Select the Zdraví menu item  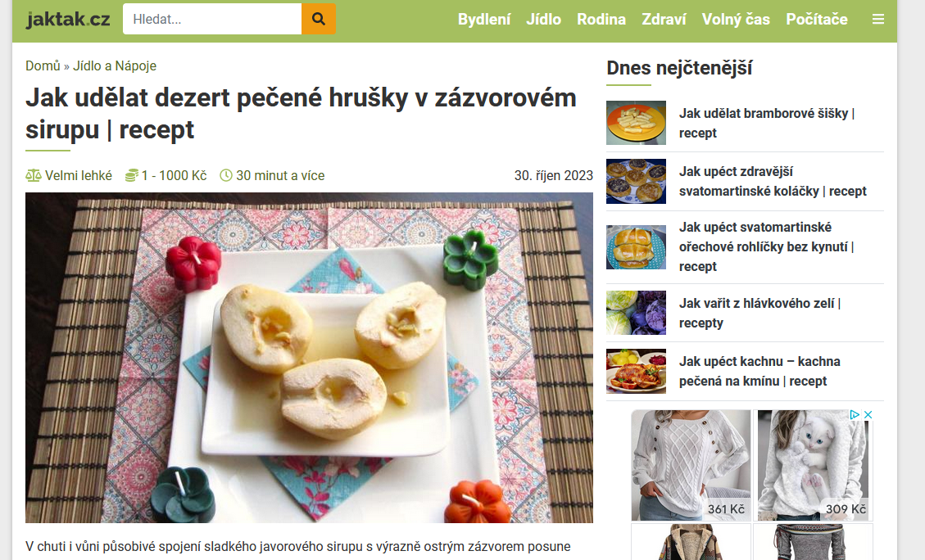pyautogui.click(x=664, y=20)
